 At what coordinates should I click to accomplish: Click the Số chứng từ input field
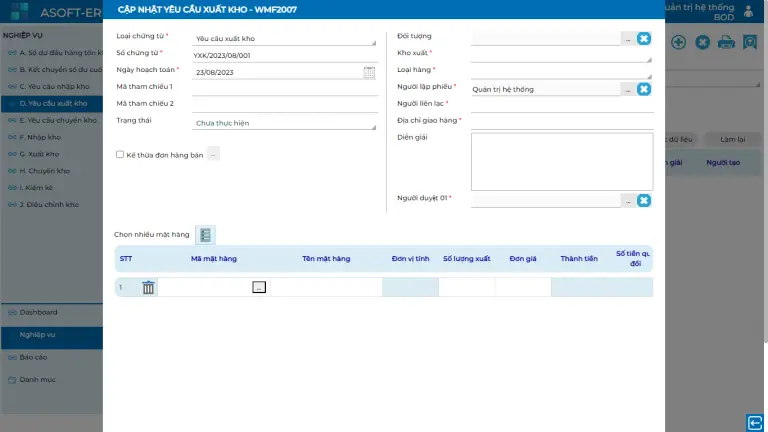point(283,55)
